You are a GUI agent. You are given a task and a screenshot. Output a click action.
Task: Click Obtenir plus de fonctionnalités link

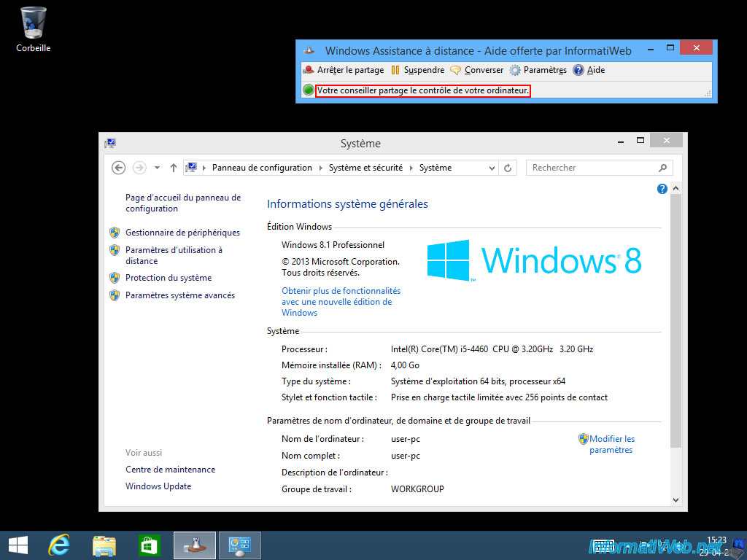click(341, 301)
